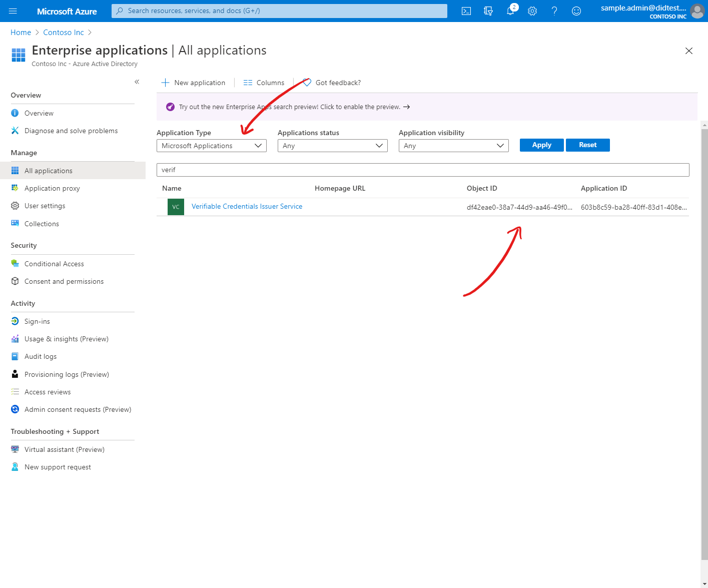Open Verifiable Credentials Issuer Service link
708x588 pixels.
click(247, 206)
